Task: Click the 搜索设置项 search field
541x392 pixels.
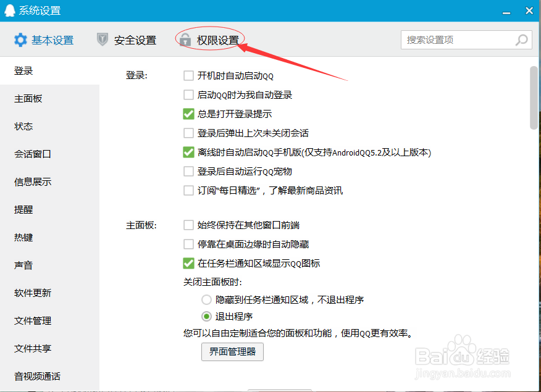Action: click(457, 40)
